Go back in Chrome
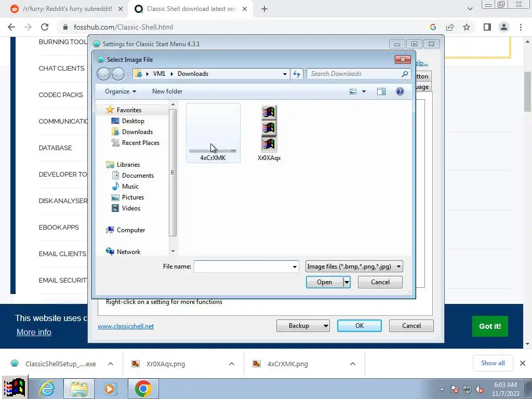The width and height of the screenshot is (532, 399). (11, 27)
